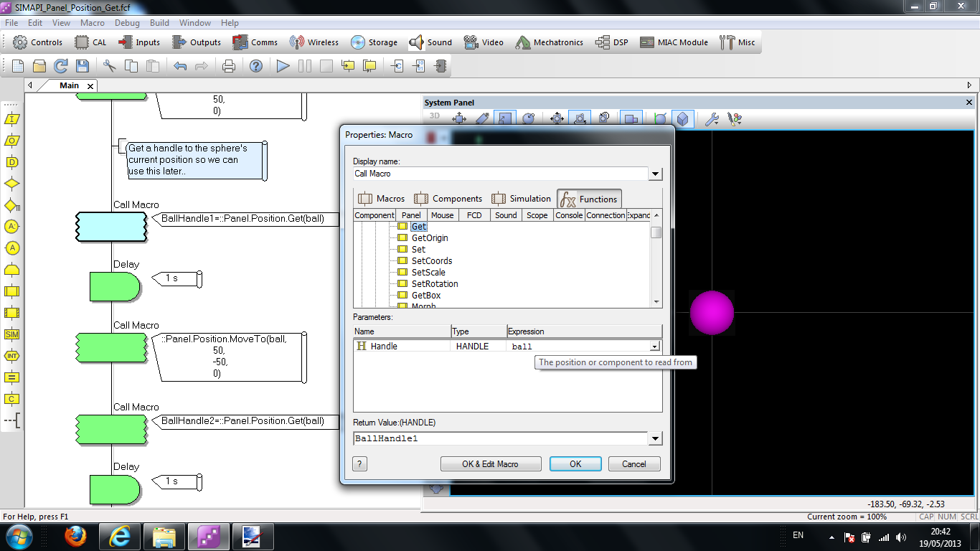980x551 pixels.
Task: Click the Undo arrow icon
Action: tap(180, 66)
